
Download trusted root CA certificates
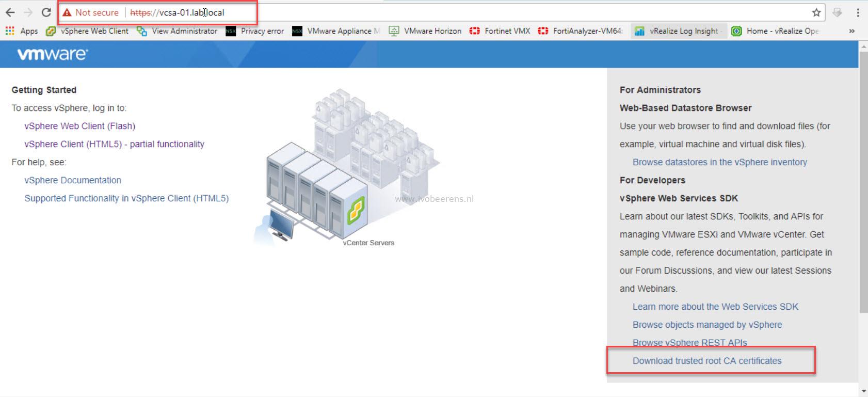707,361
